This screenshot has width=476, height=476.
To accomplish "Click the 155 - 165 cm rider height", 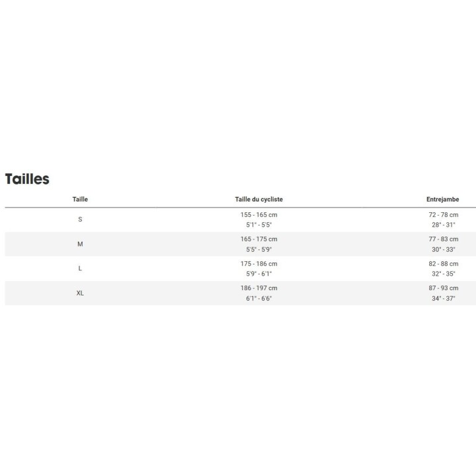I will 258,215.
